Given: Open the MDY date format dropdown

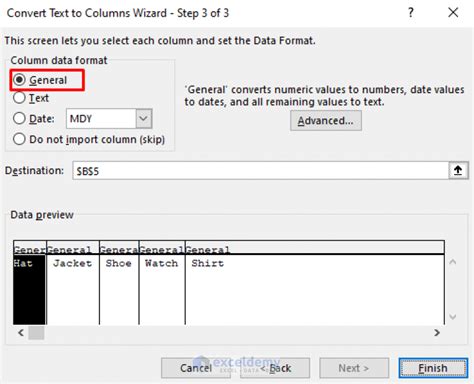Looking at the screenshot, I should 144,119.
